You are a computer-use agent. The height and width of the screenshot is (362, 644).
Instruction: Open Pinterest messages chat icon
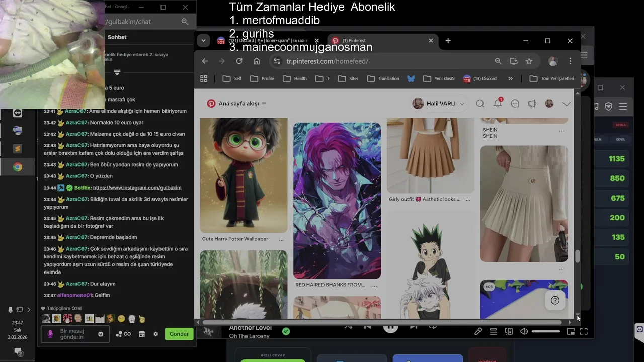[515, 103]
